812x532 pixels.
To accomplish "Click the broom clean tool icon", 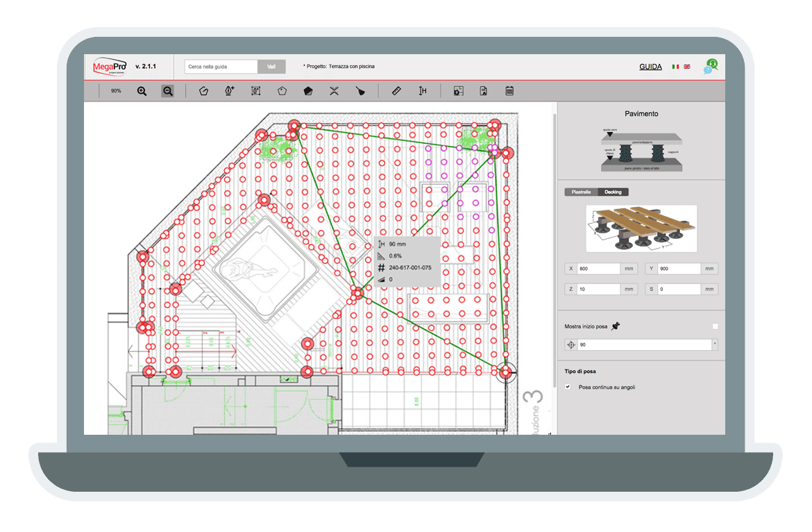I will click(360, 91).
